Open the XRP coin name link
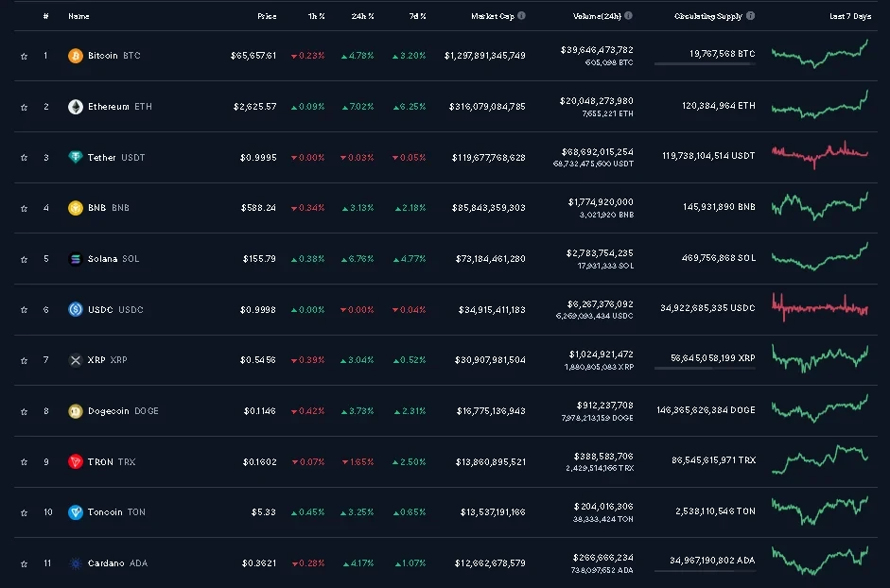The image size is (890, 588). 98,360
